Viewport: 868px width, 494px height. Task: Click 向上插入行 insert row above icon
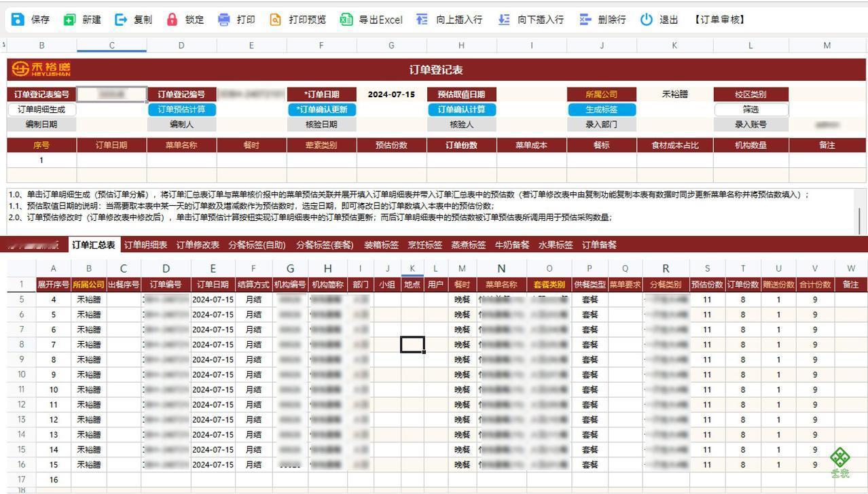point(422,20)
